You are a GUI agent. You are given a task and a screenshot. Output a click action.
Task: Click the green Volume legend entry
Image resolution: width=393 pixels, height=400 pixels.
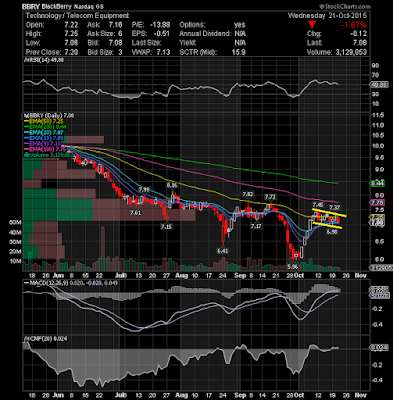(48, 155)
